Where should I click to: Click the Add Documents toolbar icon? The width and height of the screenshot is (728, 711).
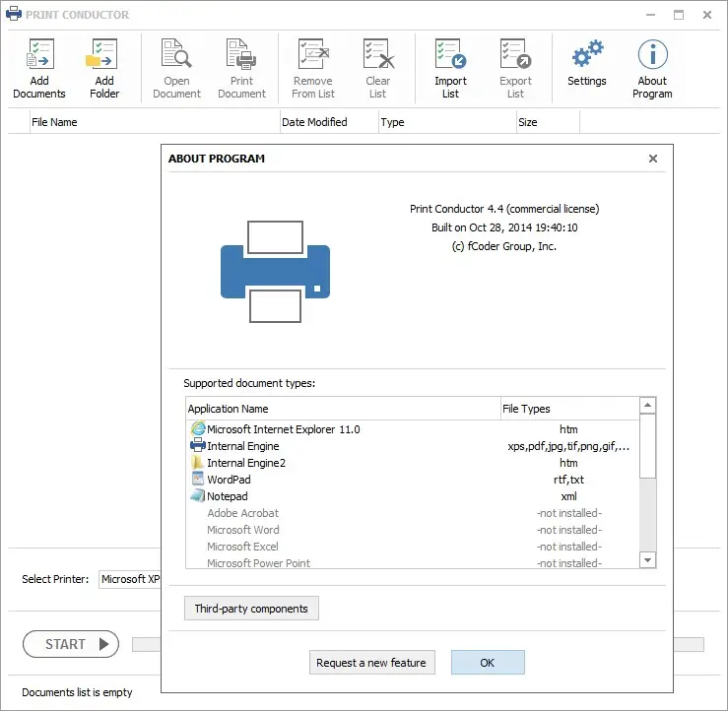click(39, 54)
